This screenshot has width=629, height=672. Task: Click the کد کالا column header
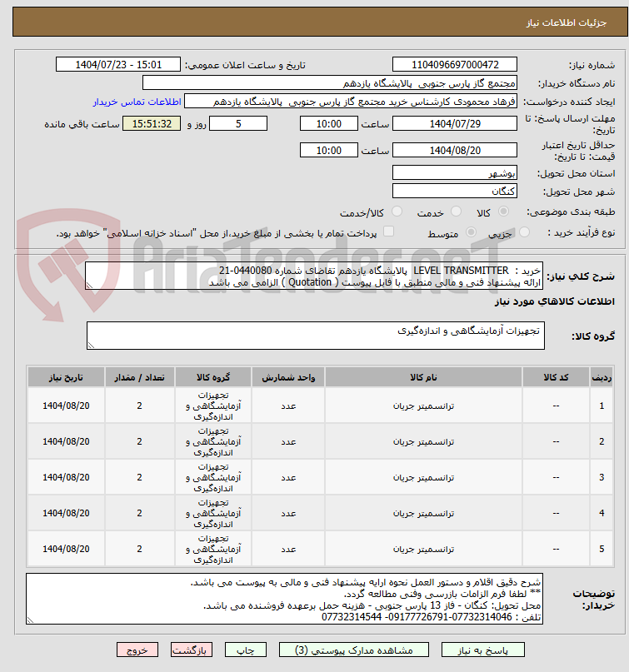557,377
